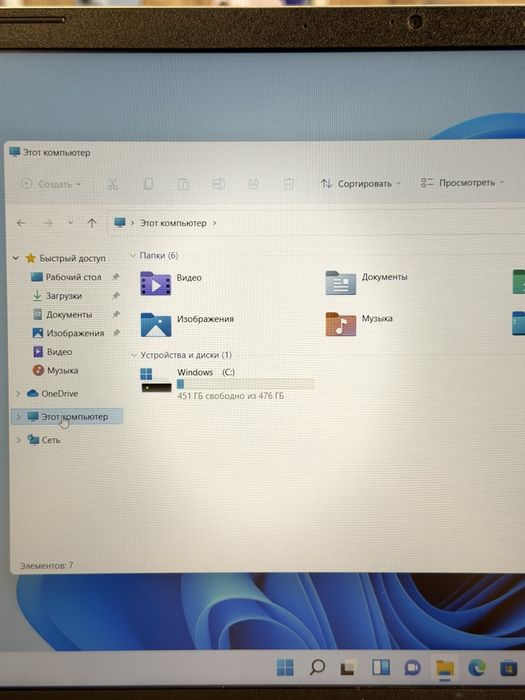This screenshot has height=700, width=525.
Task: Open the recent locations dropdown chevron
Action: [71, 222]
